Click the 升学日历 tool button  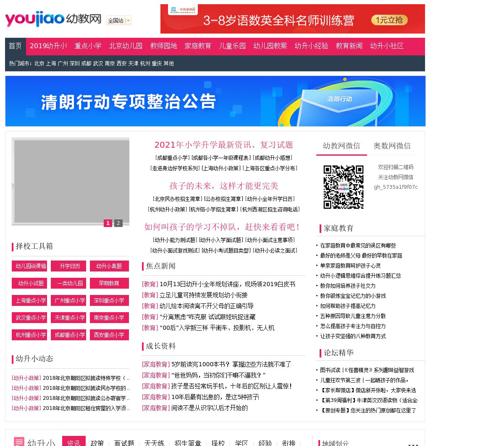pyautogui.click(x=70, y=266)
